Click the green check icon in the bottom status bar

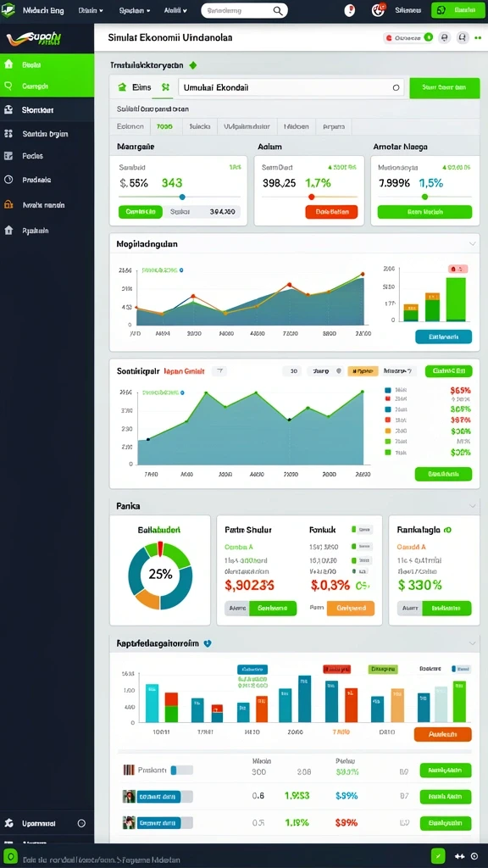point(438,856)
